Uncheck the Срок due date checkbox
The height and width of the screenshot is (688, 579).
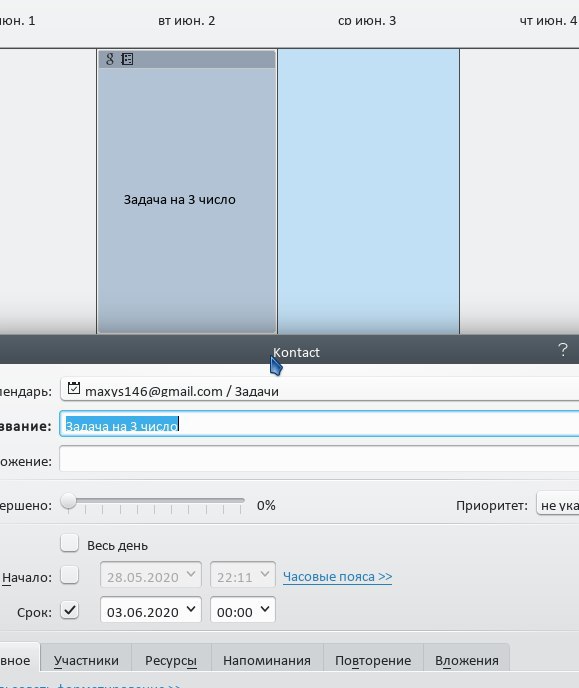69,610
